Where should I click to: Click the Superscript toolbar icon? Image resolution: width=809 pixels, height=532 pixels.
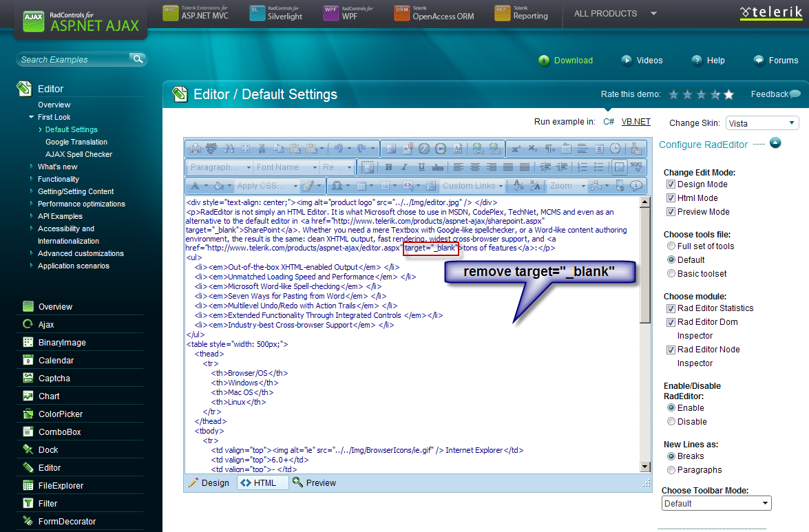point(516,149)
